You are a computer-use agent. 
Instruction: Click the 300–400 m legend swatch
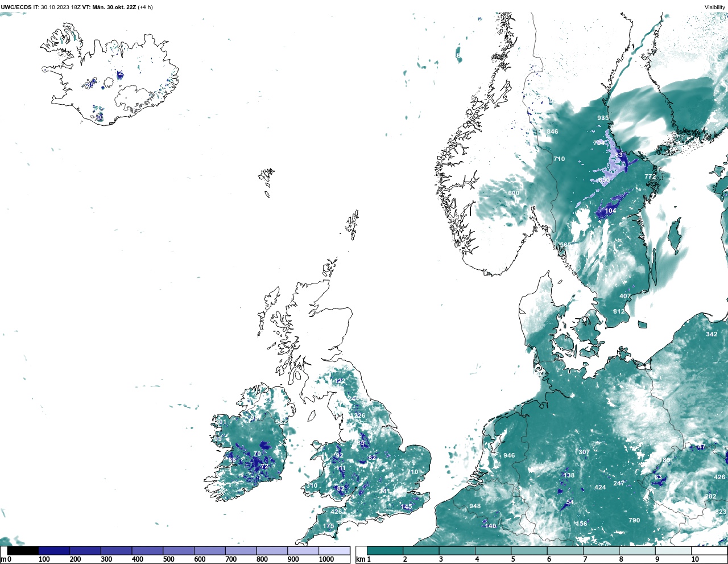pos(117,551)
